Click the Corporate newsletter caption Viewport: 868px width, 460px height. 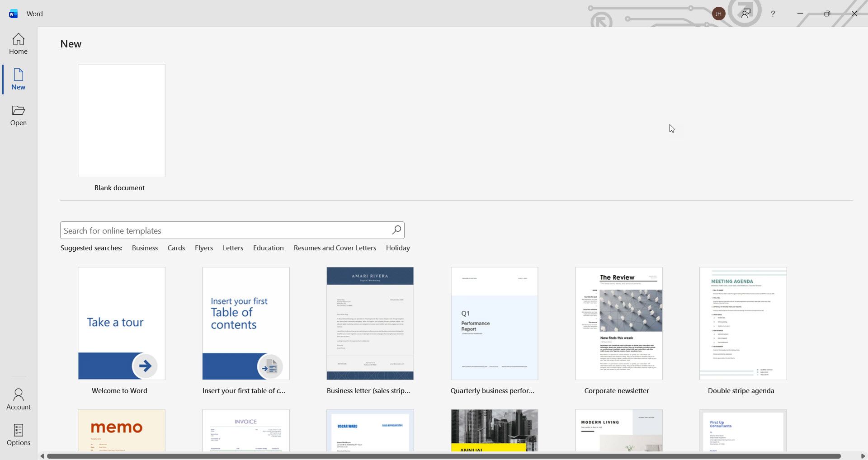(617, 391)
